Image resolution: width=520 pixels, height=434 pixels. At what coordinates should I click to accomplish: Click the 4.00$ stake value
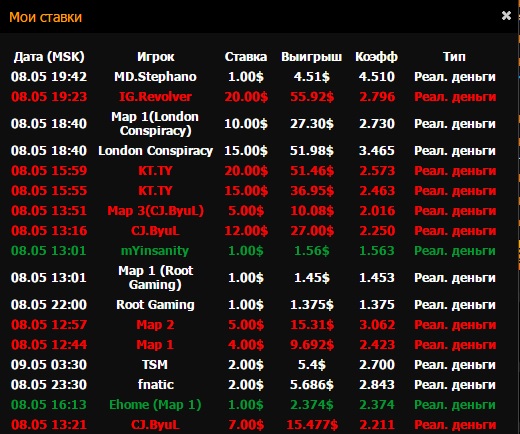coord(246,345)
